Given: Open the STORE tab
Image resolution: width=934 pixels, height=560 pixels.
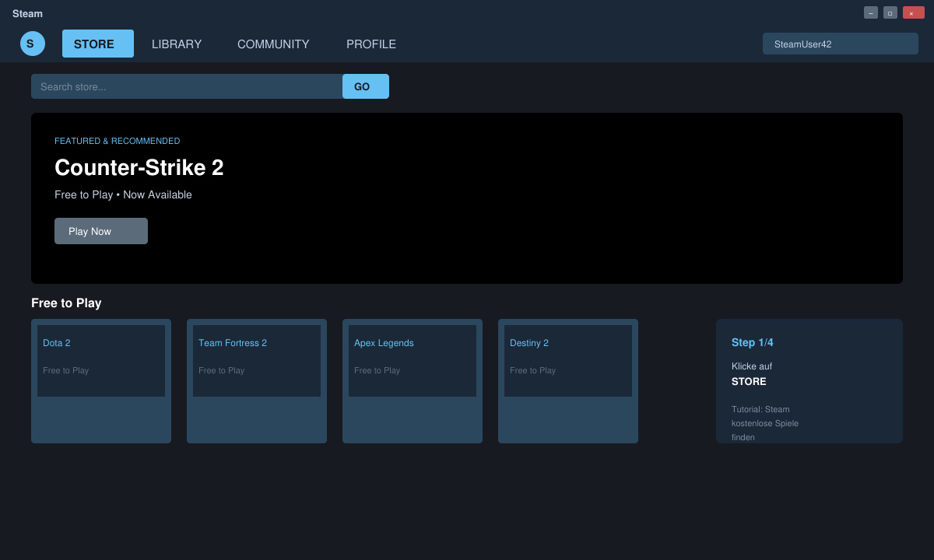Looking at the screenshot, I should point(98,44).
